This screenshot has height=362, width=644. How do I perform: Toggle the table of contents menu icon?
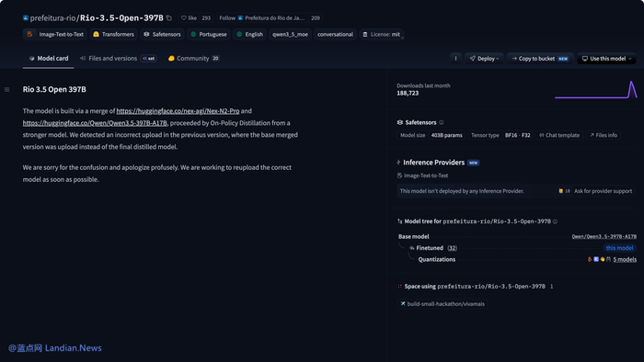(x=7, y=89)
